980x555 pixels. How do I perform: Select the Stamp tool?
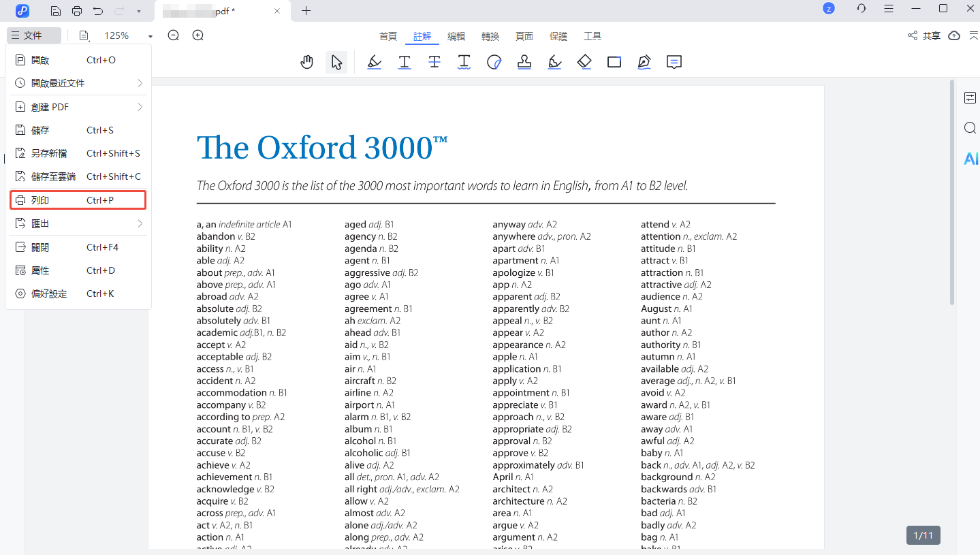point(524,63)
